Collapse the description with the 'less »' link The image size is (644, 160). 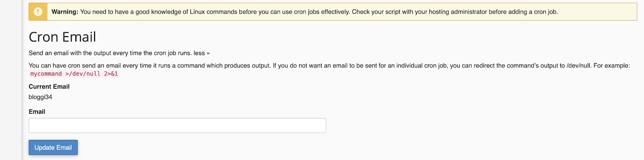click(x=202, y=53)
